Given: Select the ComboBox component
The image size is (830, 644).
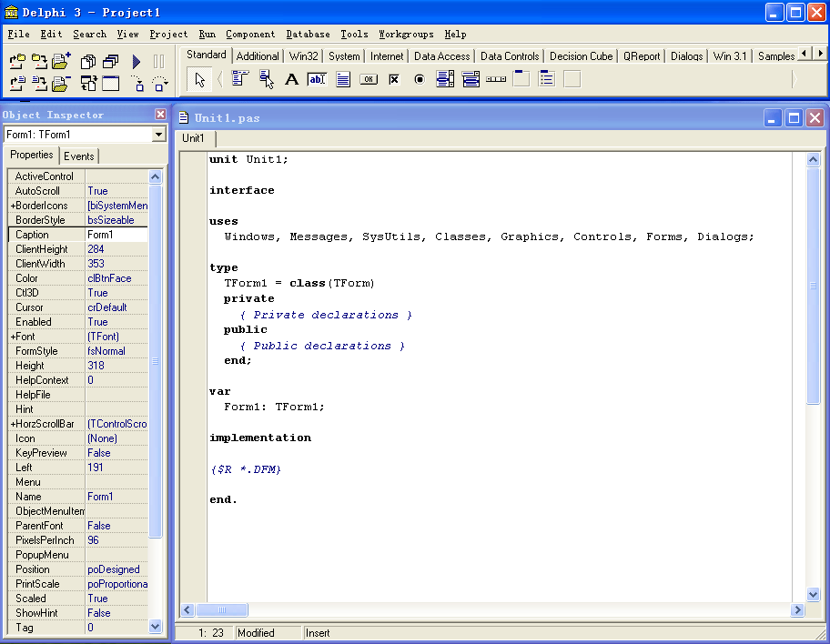Looking at the screenshot, I should coord(471,79).
